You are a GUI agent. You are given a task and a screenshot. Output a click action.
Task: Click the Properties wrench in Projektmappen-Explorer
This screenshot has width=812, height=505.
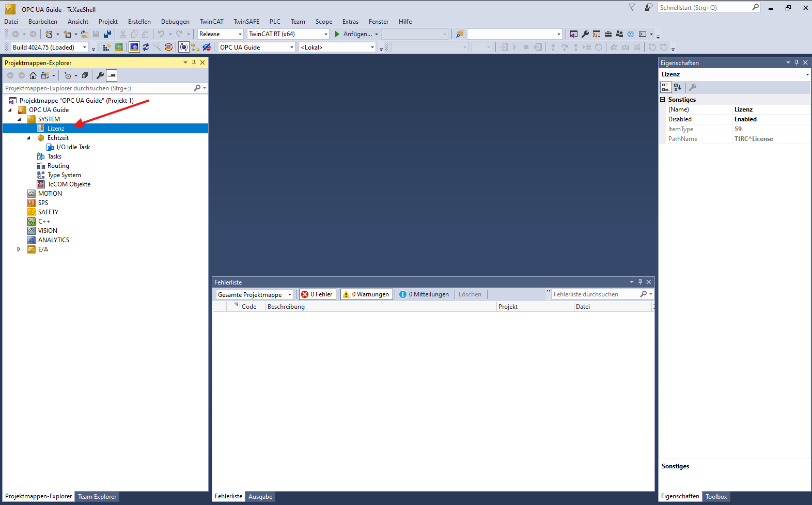(100, 75)
